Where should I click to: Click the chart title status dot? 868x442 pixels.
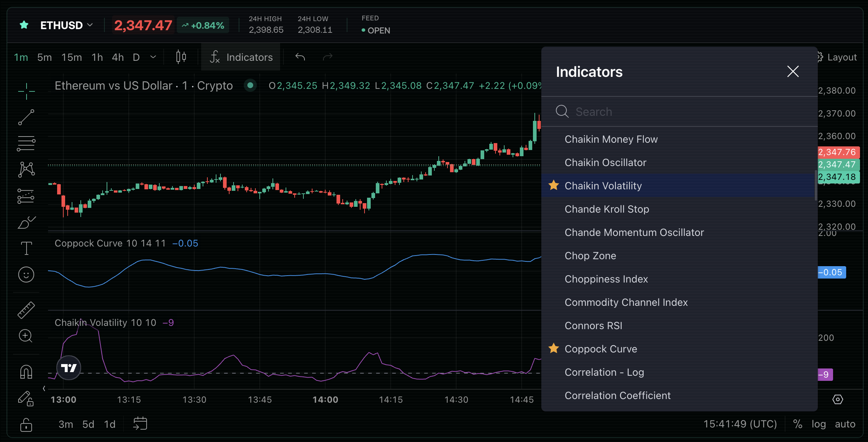click(250, 86)
